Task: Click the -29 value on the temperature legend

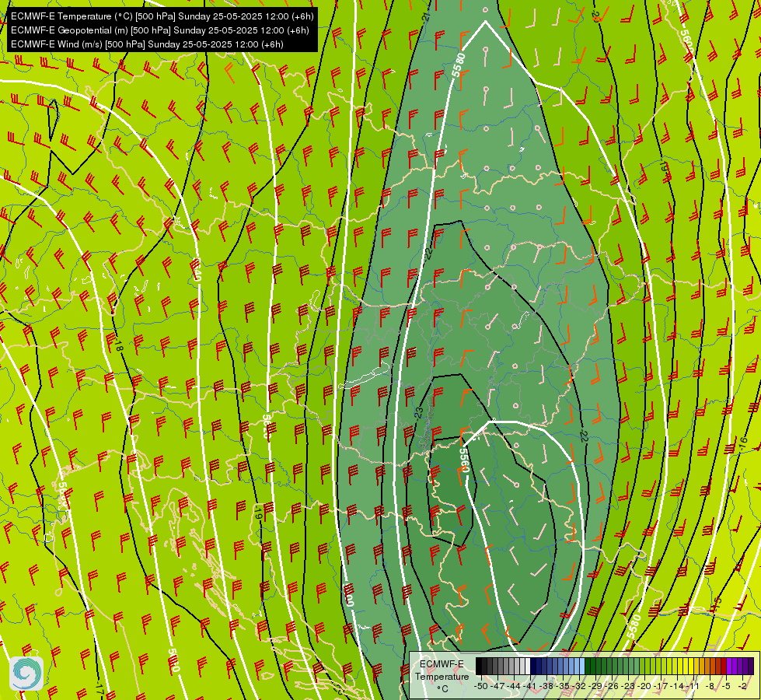Action: [595, 686]
